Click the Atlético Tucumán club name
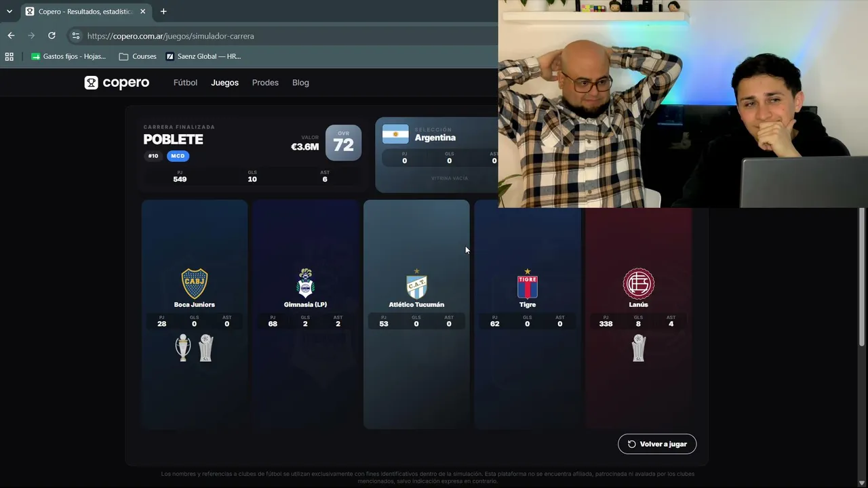 (x=416, y=305)
